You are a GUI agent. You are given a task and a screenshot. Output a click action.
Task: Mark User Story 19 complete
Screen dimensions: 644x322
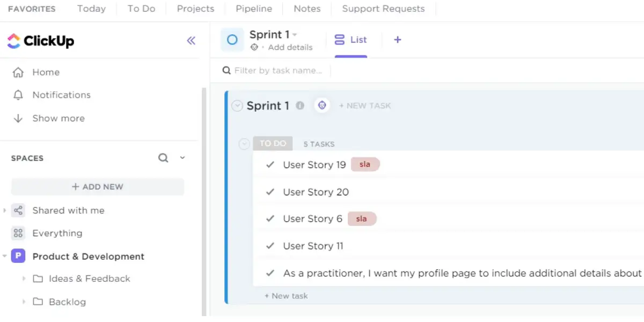[x=270, y=165]
